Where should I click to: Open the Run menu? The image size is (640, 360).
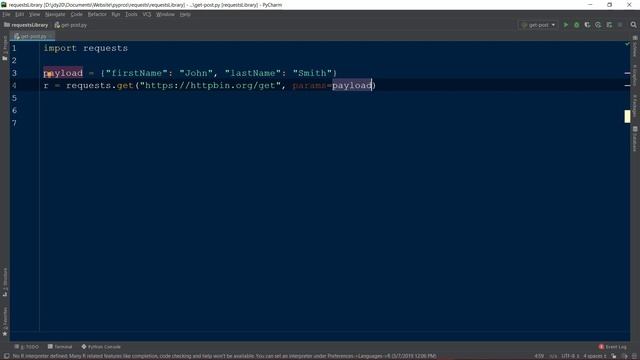click(x=116, y=14)
